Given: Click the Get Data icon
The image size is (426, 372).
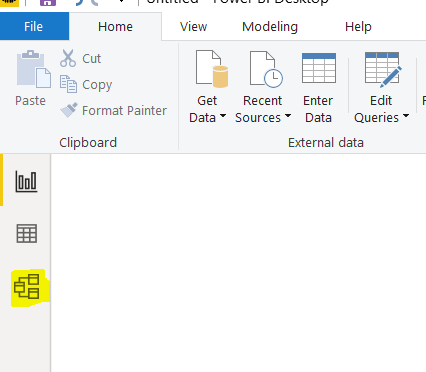Looking at the screenshot, I should pos(212,69).
